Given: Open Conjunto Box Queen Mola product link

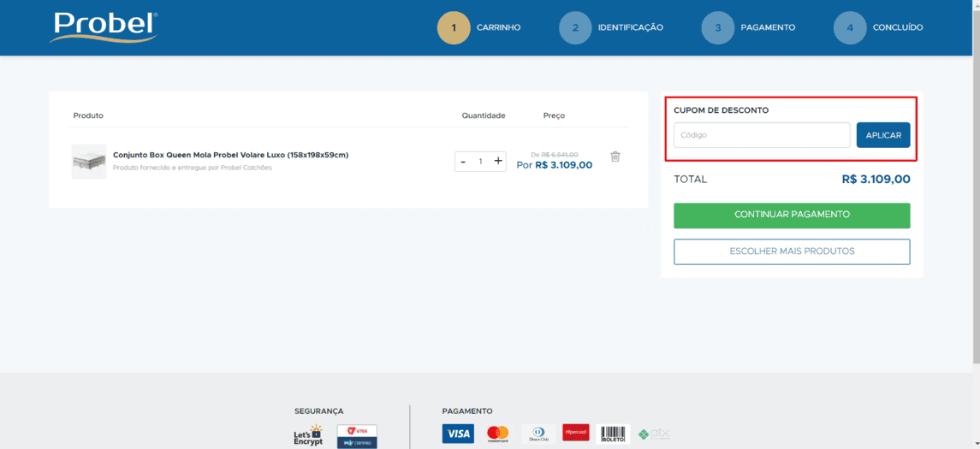Looking at the screenshot, I should click(x=230, y=155).
